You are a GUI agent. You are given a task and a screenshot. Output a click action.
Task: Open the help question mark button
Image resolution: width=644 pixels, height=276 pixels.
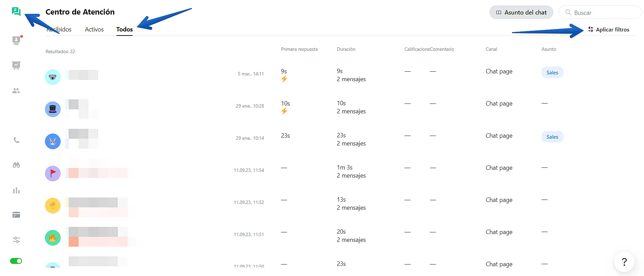(x=624, y=261)
